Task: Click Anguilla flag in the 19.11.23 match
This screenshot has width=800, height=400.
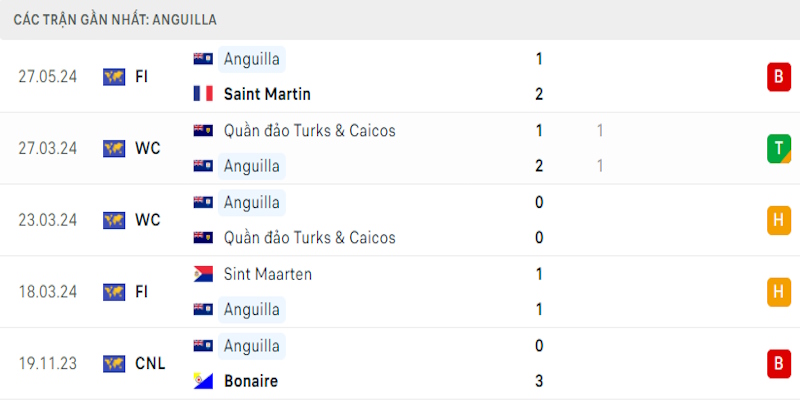Action: pyautogui.click(x=203, y=346)
